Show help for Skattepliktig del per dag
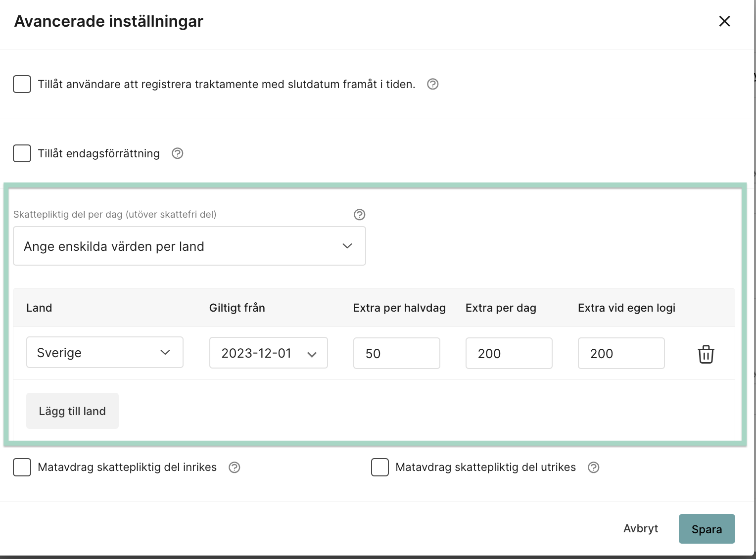The height and width of the screenshot is (559, 756). (x=360, y=214)
